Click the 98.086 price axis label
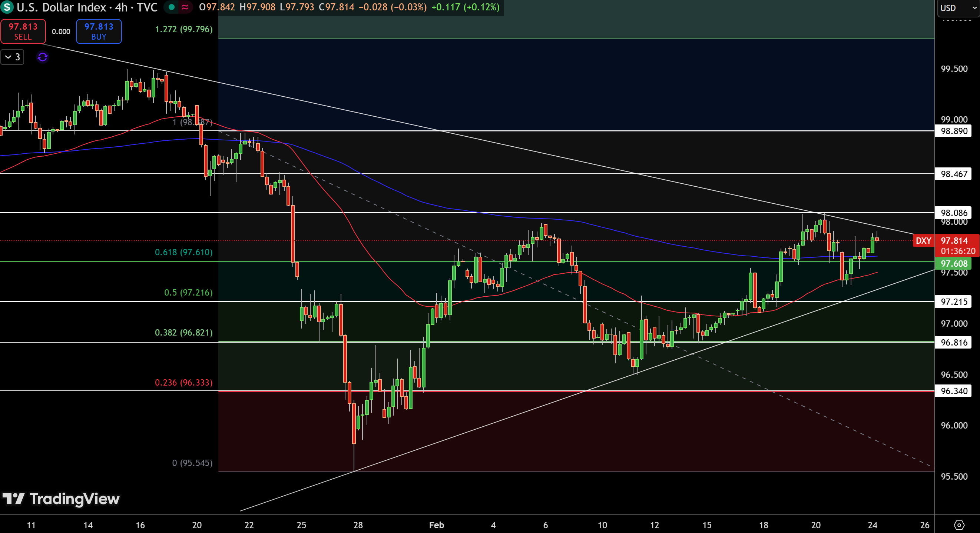Image resolution: width=980 pixels, height=533 pixels. coord(954,213)
